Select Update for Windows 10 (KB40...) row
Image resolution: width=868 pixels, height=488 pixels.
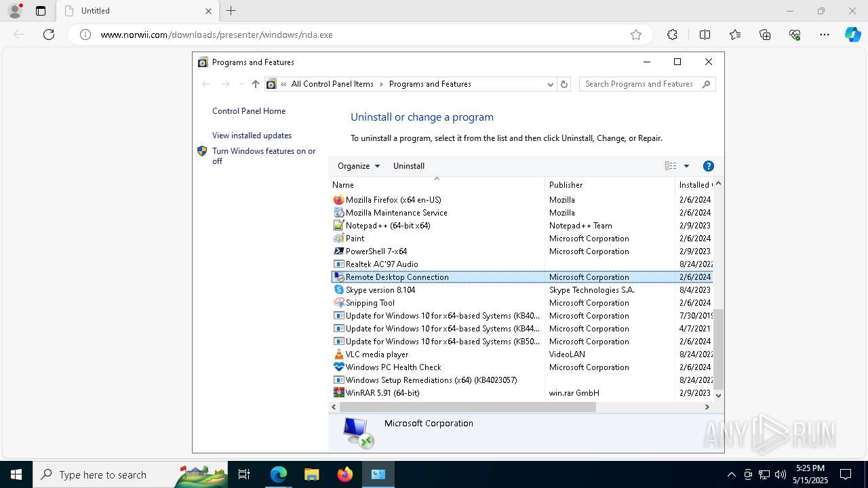click(x=521, y=316)
